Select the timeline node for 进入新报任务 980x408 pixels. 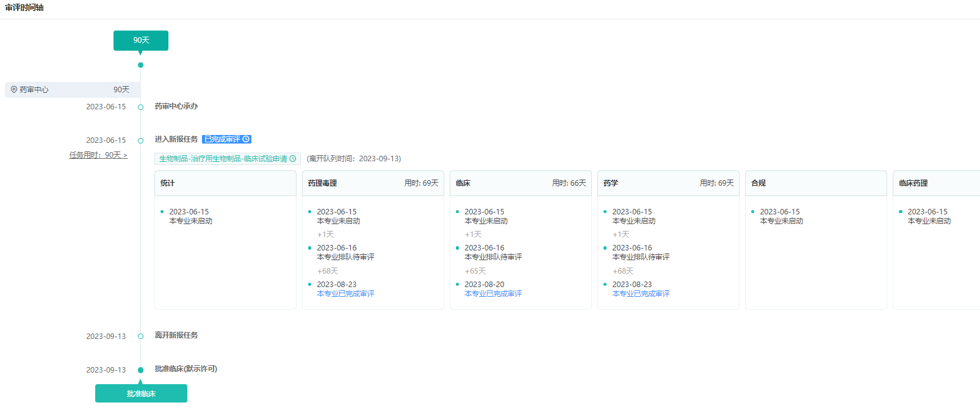pyautogui.click(x=140, y=140)
